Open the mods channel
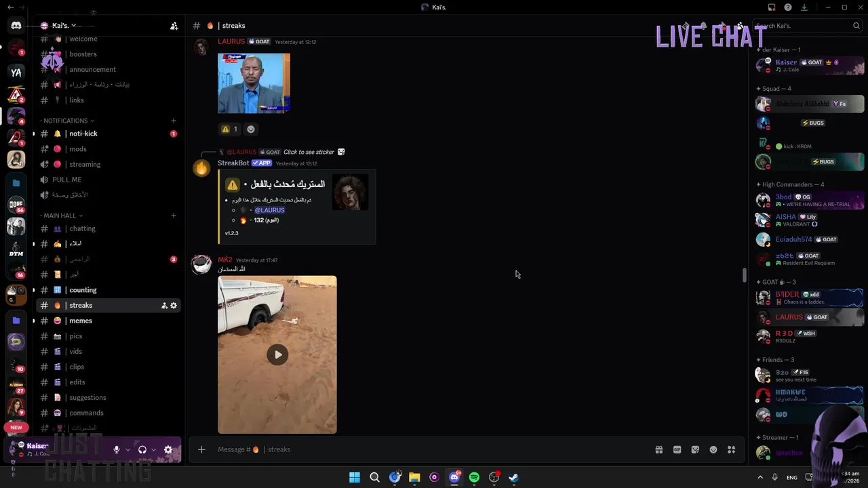Image resolution: width=868 pixels, height=488 pixels. [x=108, y=149]
